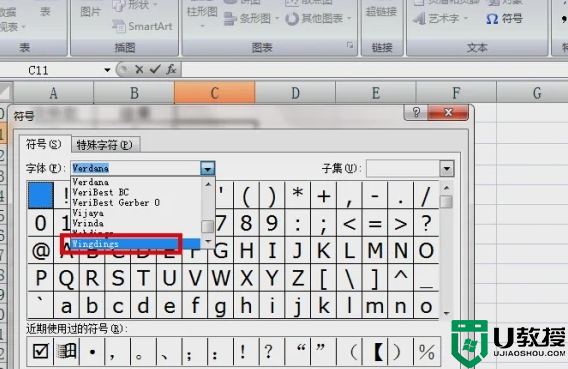Pick recent left double quote “ symbol
This screenshot has width=568, height=369.
[x=299, y=351]
